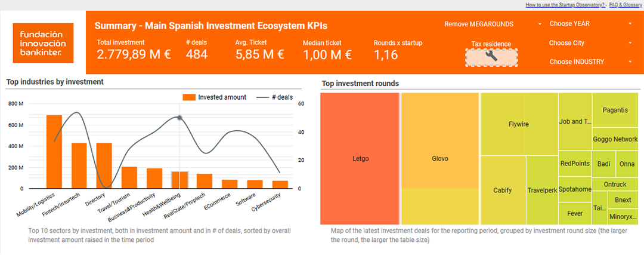This screenshot has height=255, width=644.
Task: Click the Fundación Innovación Bankinter logo
Action: [x=43, y=43]
